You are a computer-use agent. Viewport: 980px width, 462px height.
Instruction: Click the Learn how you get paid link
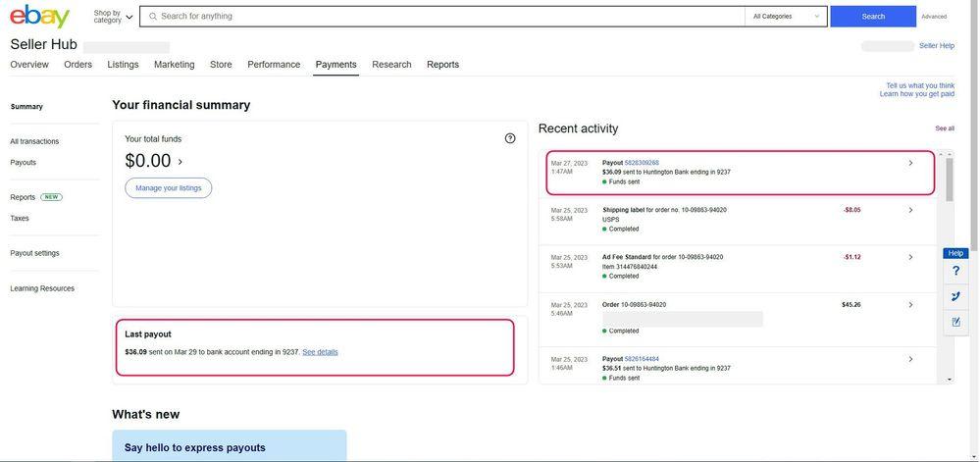917,94
